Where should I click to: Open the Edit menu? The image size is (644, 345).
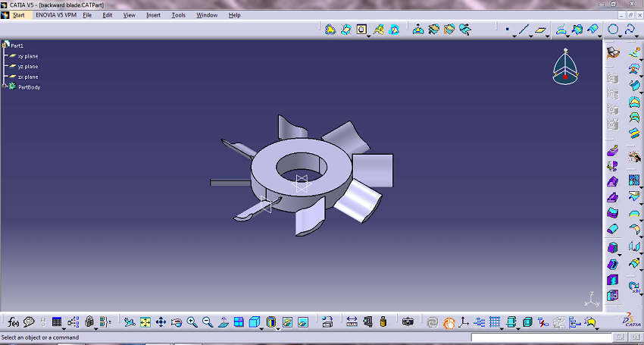[x=107, y=15]
